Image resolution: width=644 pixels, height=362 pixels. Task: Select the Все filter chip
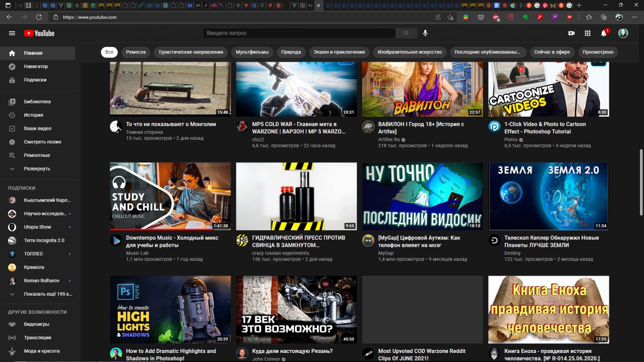coord(109,52)
